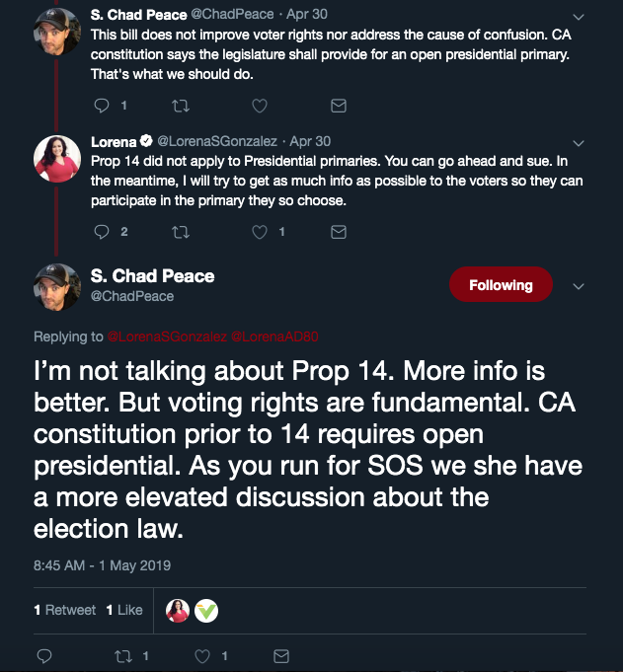623x672 pixels.
Task: Toggle the Following button for S. Chad Peace
Action: pyautogui.click(x=501, y=285)
